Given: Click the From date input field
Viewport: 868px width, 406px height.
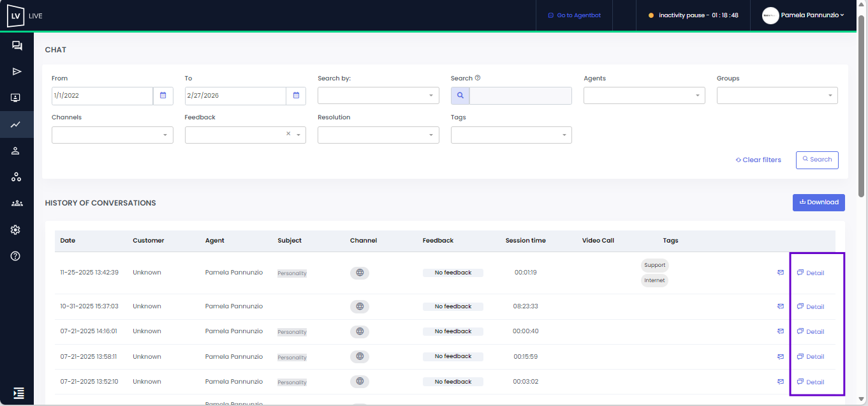Looking at the screenshot, I should click(102, 96).
